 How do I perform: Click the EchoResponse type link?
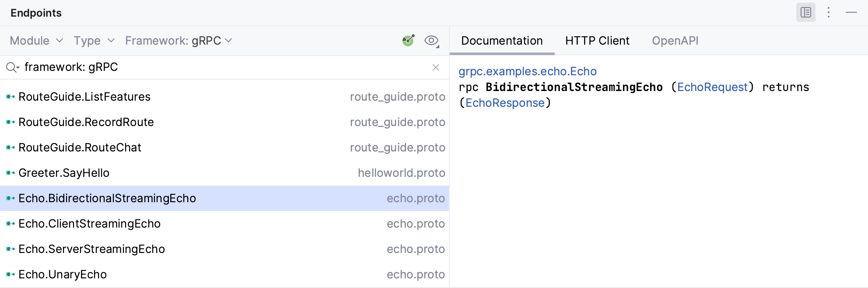pyautogui.click(x=505, y=103)
